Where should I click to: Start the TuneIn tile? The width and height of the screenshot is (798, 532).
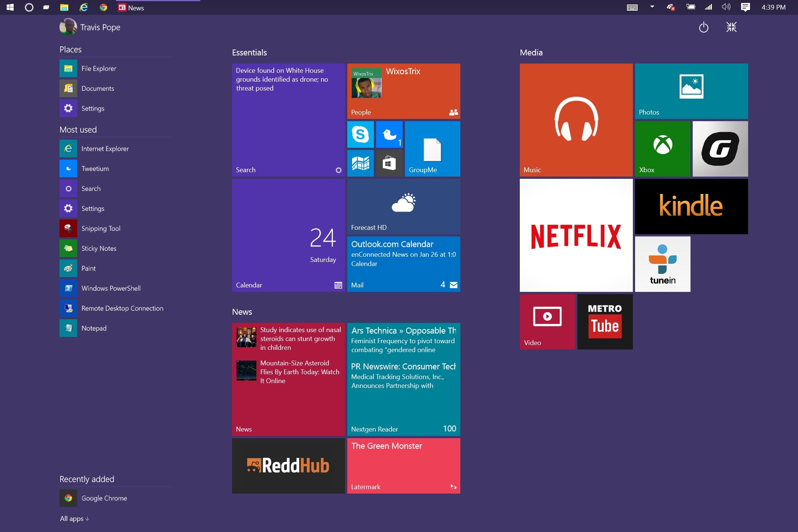click(x=662, y=263)
